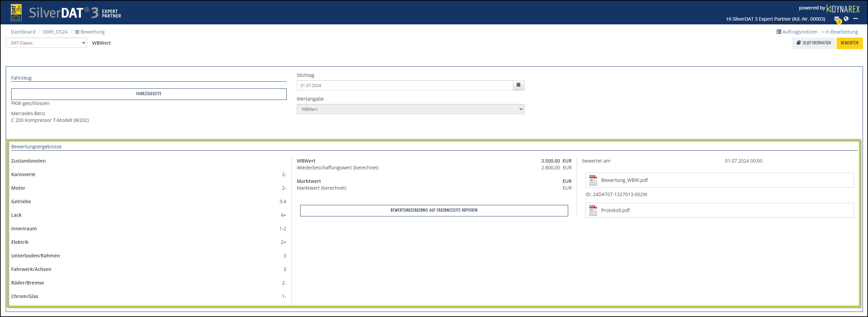This screenshot has height=317, width=868.
Task: Click into the Stichtag date field
Action: (x=405, y=85)
